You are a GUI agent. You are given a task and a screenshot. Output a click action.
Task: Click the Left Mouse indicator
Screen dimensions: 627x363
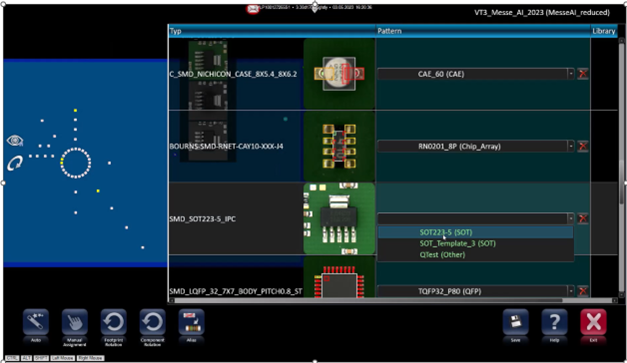click(x=62, y=358)
